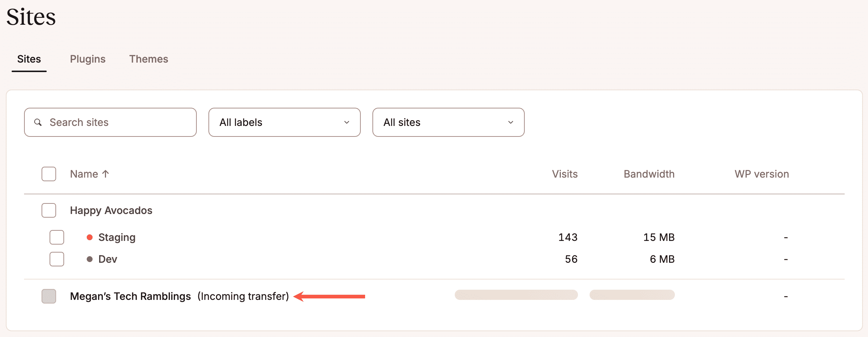Switch to the Plugins tab
868x337 pixels.
(87, 59)
